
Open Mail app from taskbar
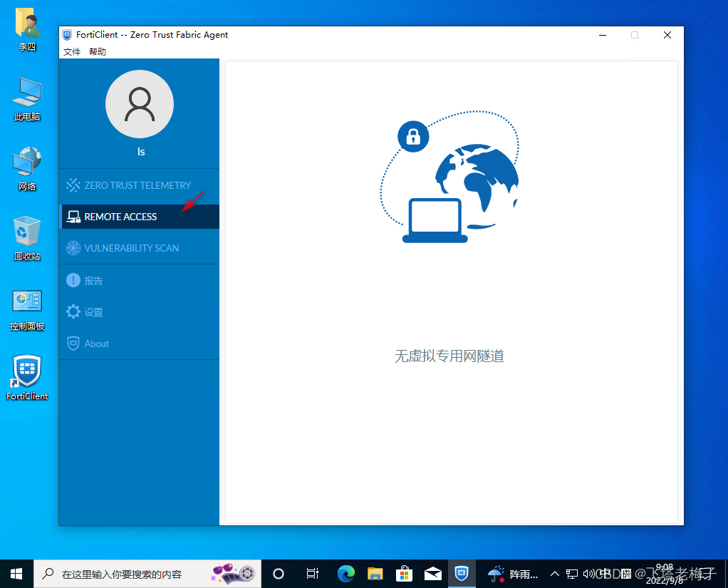[x=432, y=574]
